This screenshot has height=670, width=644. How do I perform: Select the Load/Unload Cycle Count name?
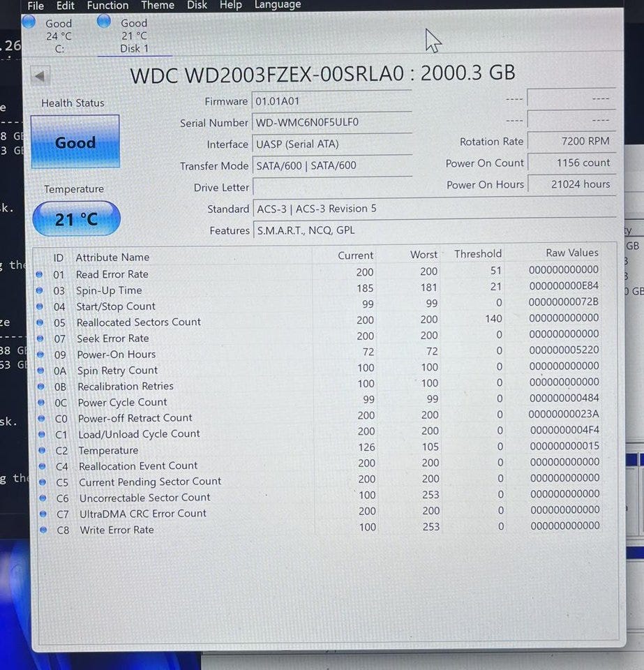click(140, 434)
